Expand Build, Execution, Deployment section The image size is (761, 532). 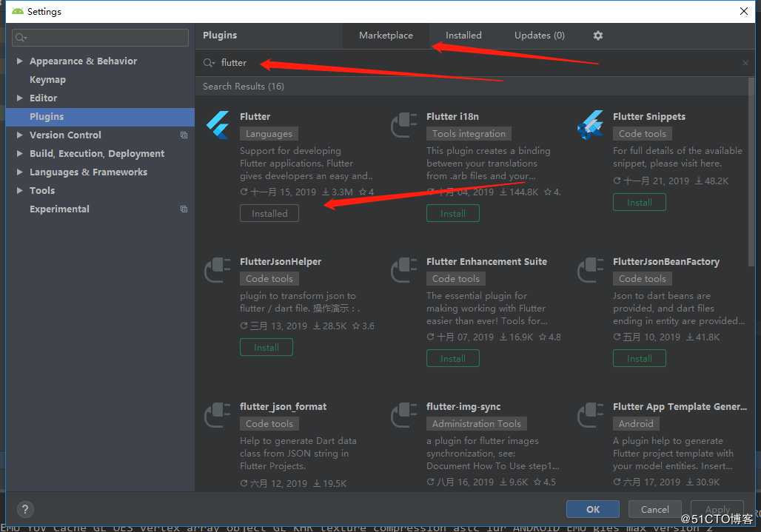[19, 153]
